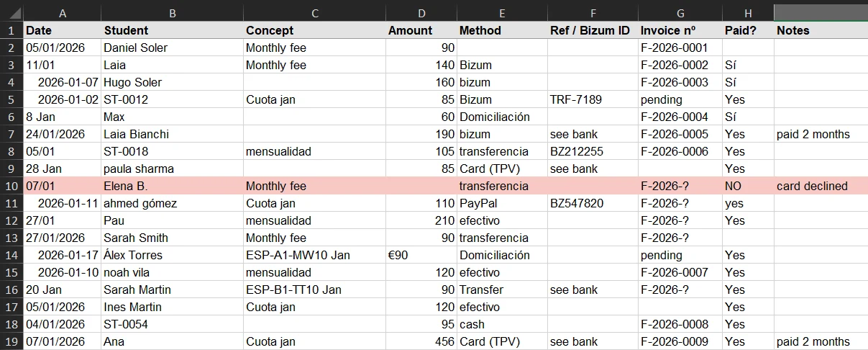
Task: Select cell 'F-2026-0007'
Action: 680,272
